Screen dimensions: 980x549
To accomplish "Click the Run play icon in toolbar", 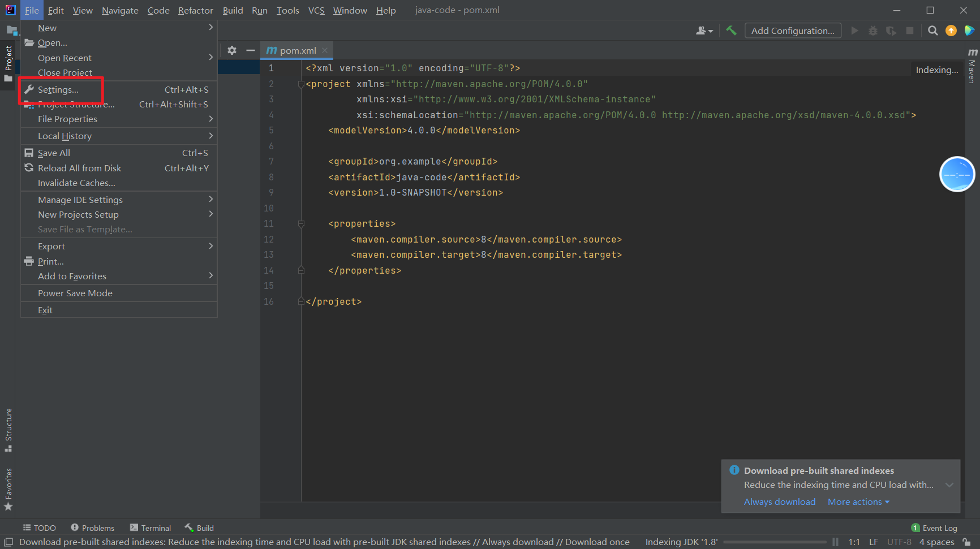I will [855, 31].
